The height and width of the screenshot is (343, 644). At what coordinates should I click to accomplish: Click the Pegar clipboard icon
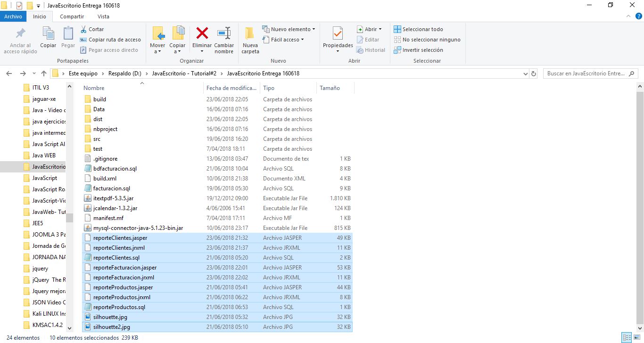pyautogui.click(x=68, y=34)
